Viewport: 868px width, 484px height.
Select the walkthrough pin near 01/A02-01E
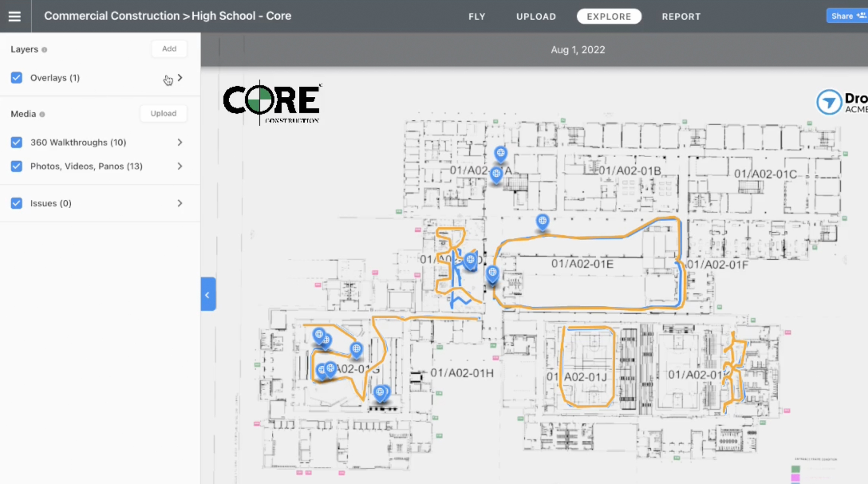[x=543, y=221]
